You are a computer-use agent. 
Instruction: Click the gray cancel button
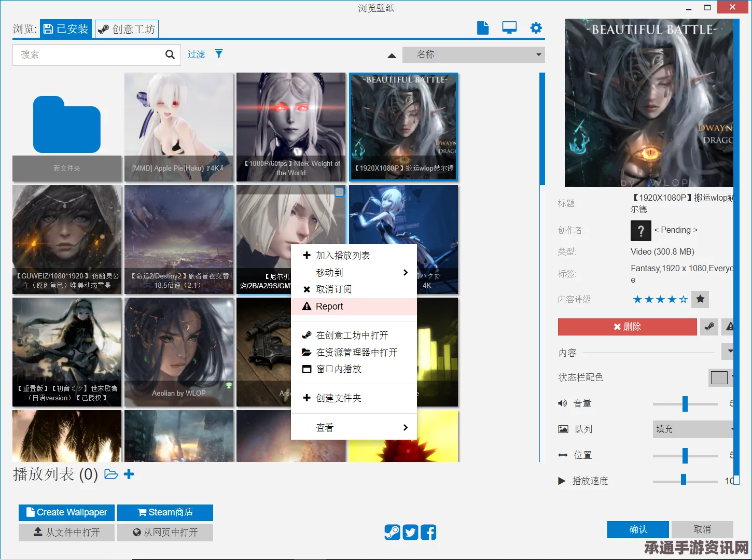[x=702, y=529]
